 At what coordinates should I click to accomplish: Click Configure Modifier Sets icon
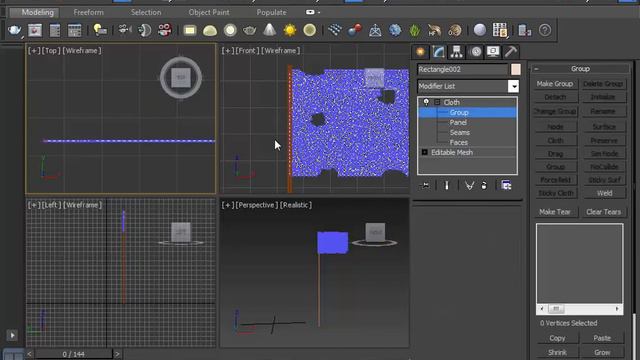coord(506,186)
